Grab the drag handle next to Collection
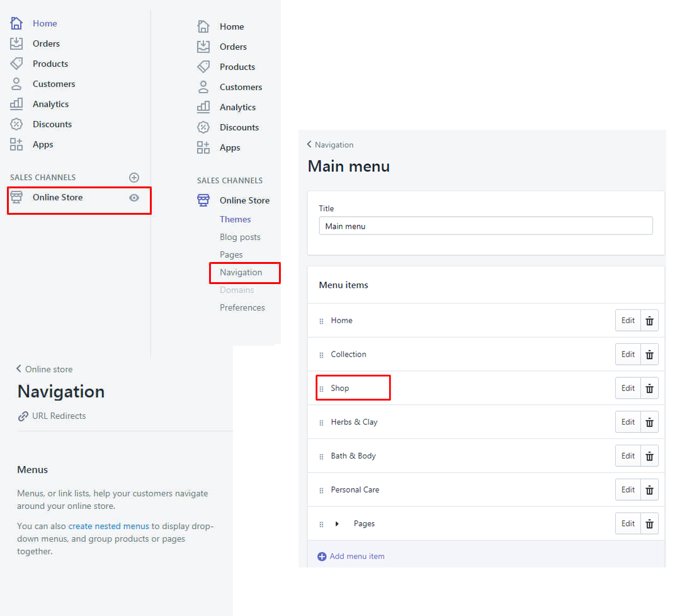Screen dimensions: 687x616 [x=322, y=355]
